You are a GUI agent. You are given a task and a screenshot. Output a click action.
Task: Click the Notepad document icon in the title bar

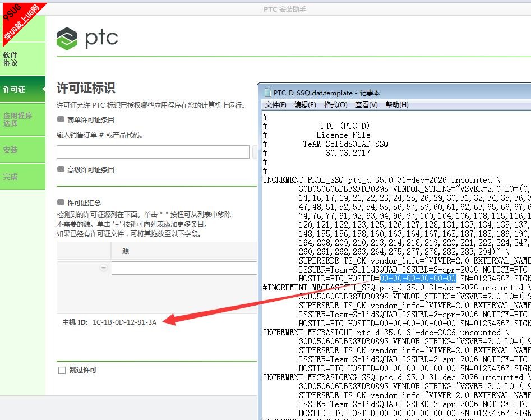[267, 93]
